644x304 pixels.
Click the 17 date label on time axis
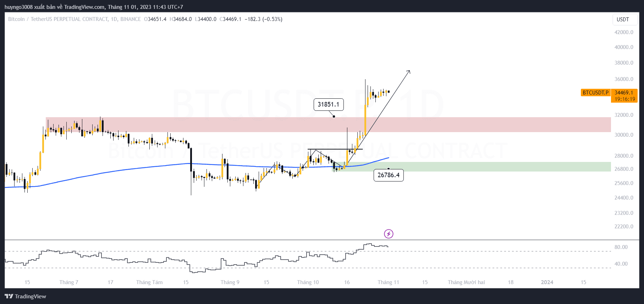[x=110, y=282]
